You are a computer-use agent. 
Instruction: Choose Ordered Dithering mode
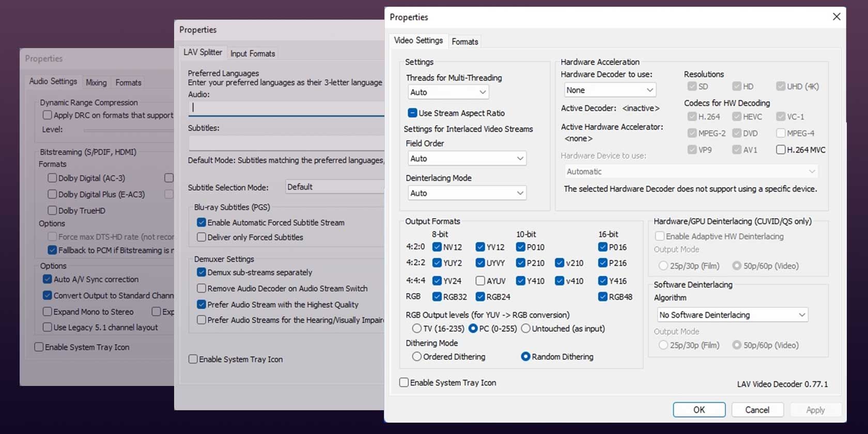tap(416, 357)
